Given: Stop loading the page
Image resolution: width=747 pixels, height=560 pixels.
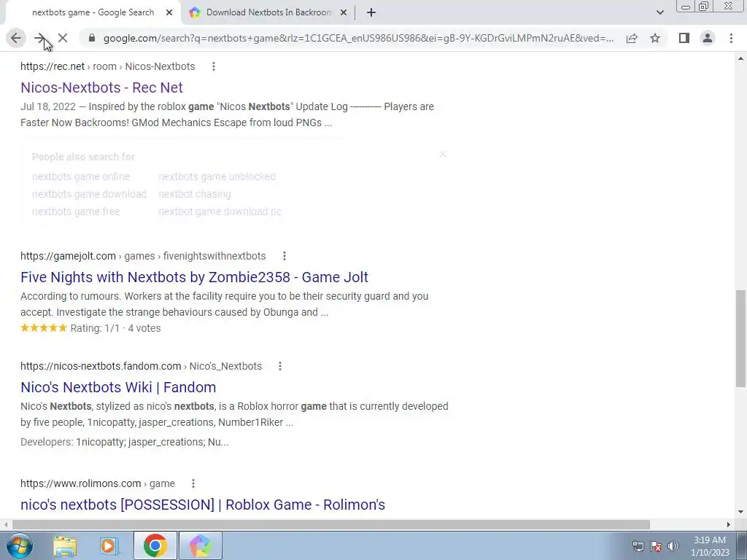Looking at the screenshot, I should pyautogui.click(x=63, y=38).
